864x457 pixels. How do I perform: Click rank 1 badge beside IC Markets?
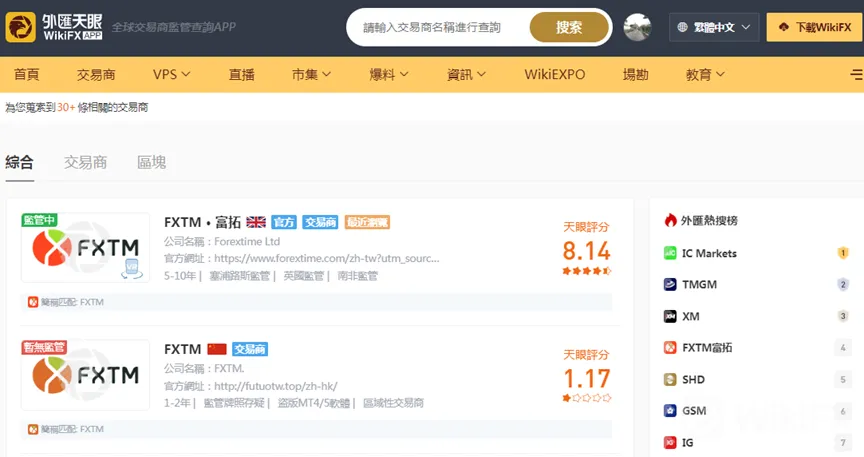click(843, 253)
